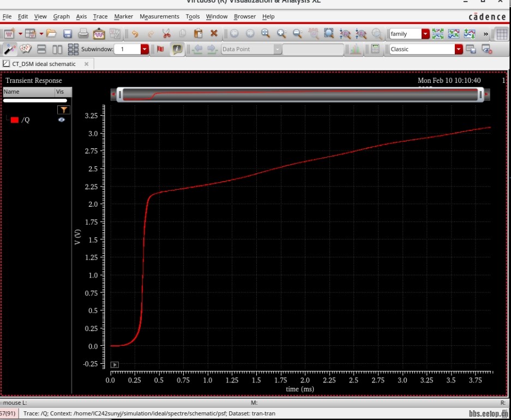511x420 pixels.
Task: Click right handle of zoom range slider
Action: pyautogui.click(x=480, y=95)
